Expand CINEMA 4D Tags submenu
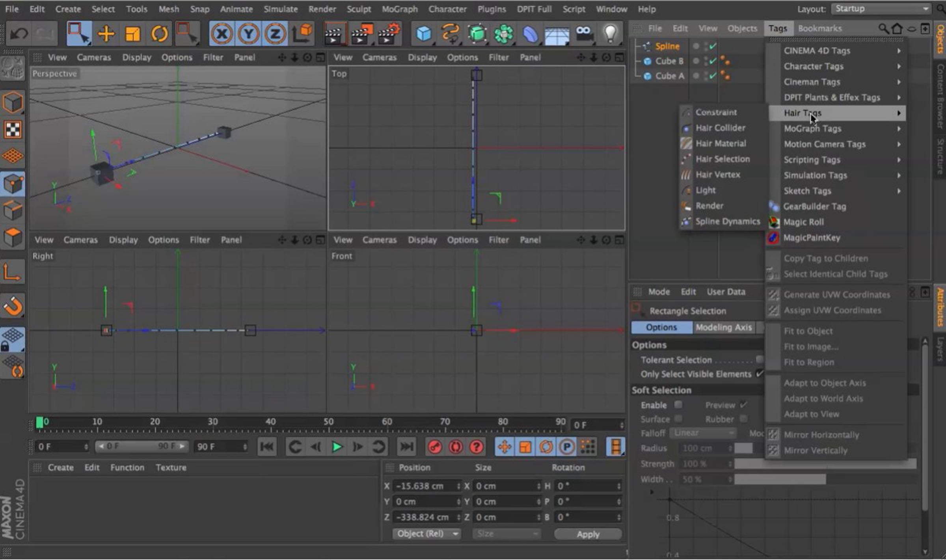The width and height of the screenshot is (946, 560). point(837,51)
